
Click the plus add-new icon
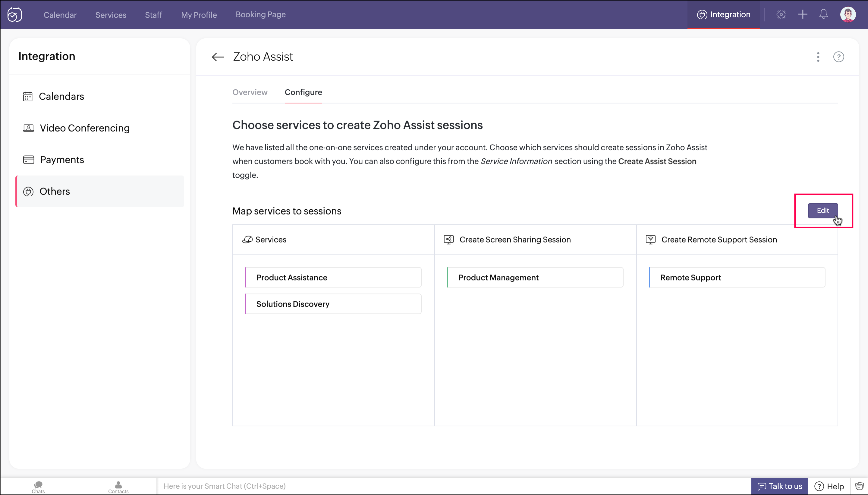tap(803, 14)
